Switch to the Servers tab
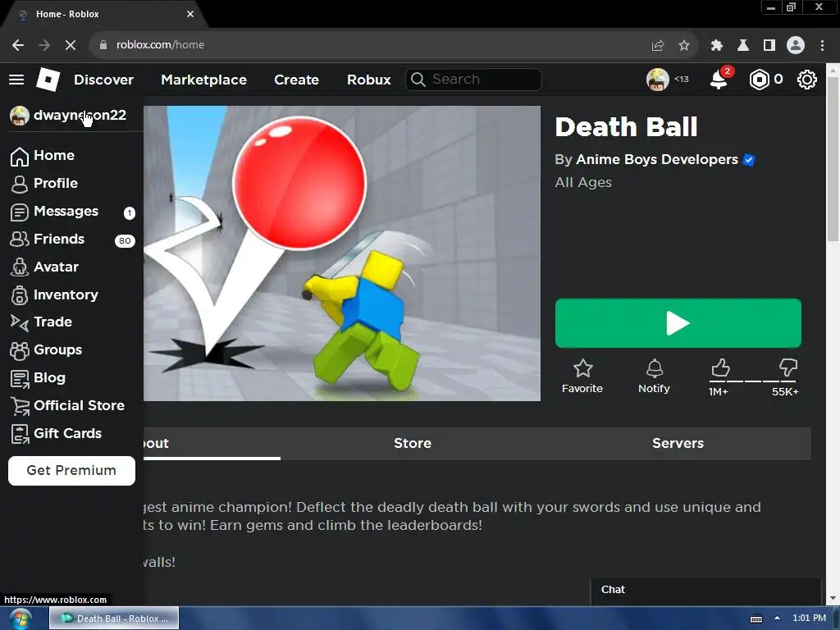Screen dimensions: 840x630 [678, 444]
